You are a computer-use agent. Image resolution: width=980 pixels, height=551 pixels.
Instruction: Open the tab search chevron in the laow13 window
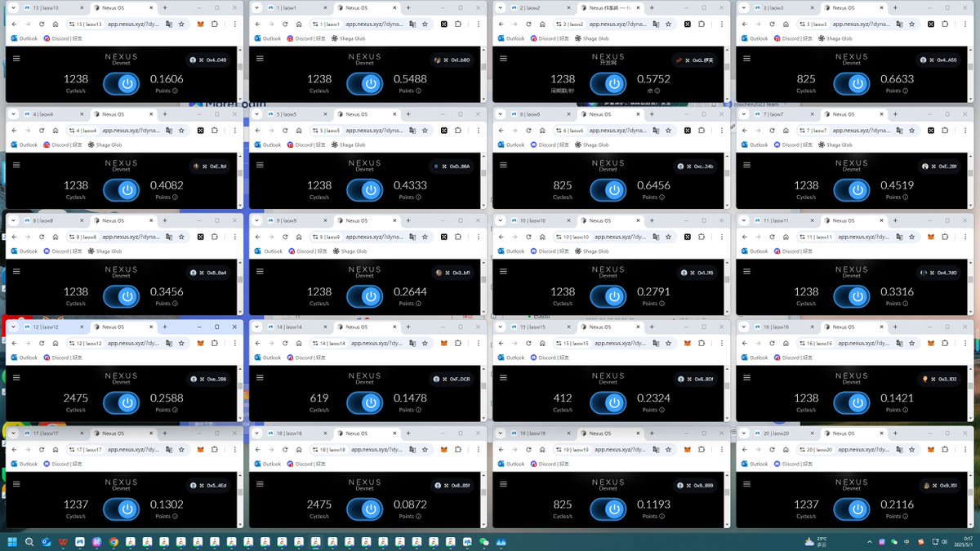click(x=13, y=8)
